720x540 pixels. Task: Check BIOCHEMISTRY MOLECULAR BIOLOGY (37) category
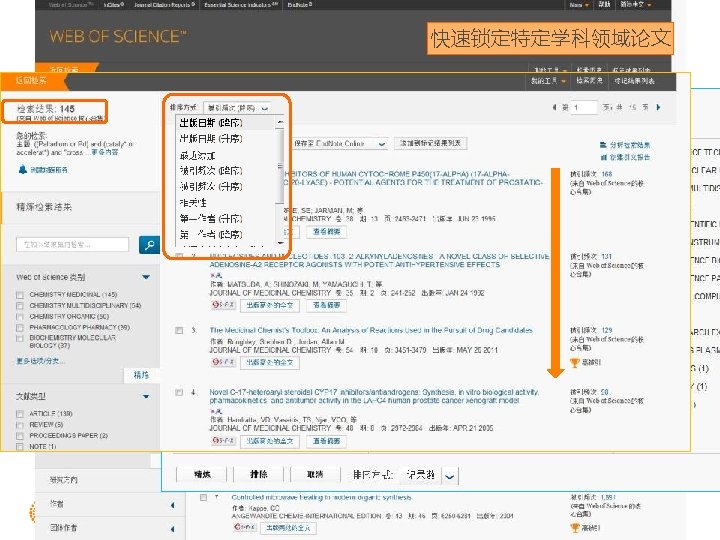(x=19, y=339)
